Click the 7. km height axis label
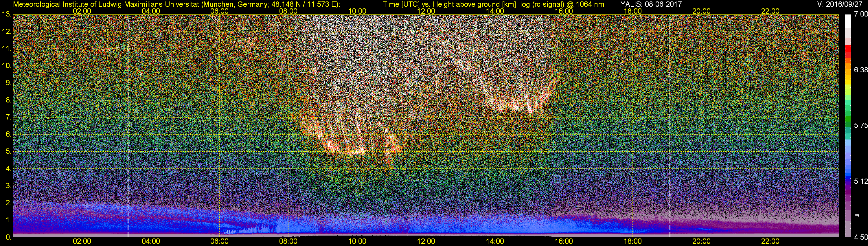 pyautogui.click(x=8, y=117)
